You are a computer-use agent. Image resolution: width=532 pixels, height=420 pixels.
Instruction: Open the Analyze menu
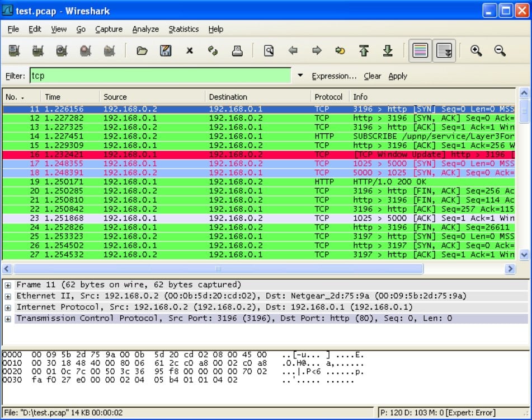pyautogui.click(x=145, y=29)
